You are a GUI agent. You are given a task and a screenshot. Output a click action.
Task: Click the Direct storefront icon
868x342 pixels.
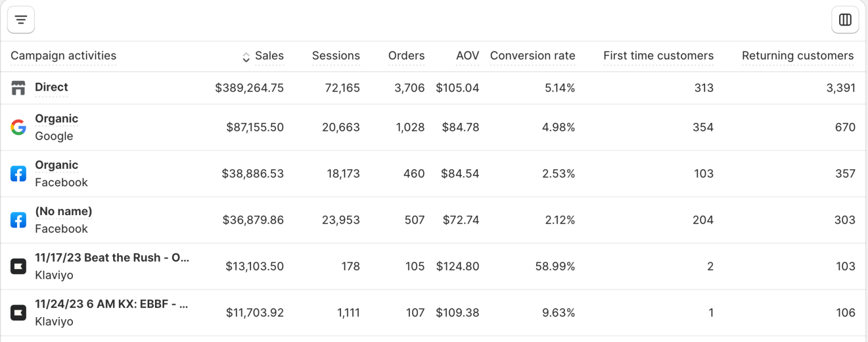coord(19,88)
